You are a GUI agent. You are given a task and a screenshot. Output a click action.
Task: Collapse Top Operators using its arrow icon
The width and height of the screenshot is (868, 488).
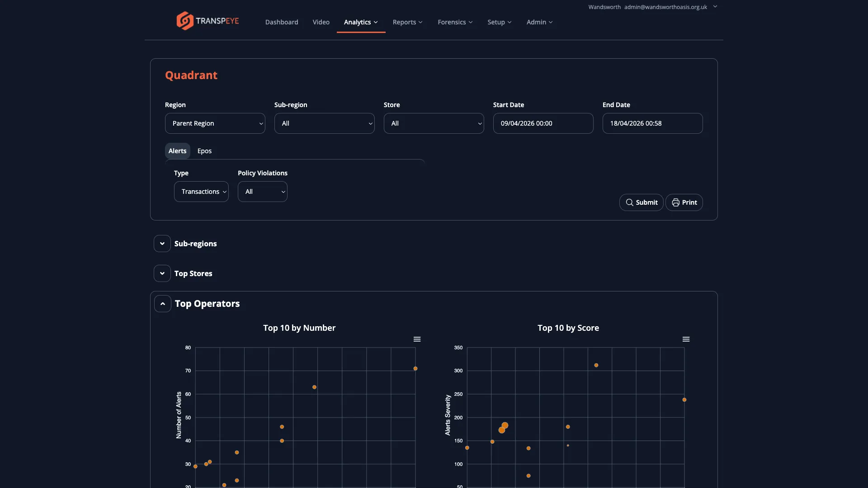point(162,303)
